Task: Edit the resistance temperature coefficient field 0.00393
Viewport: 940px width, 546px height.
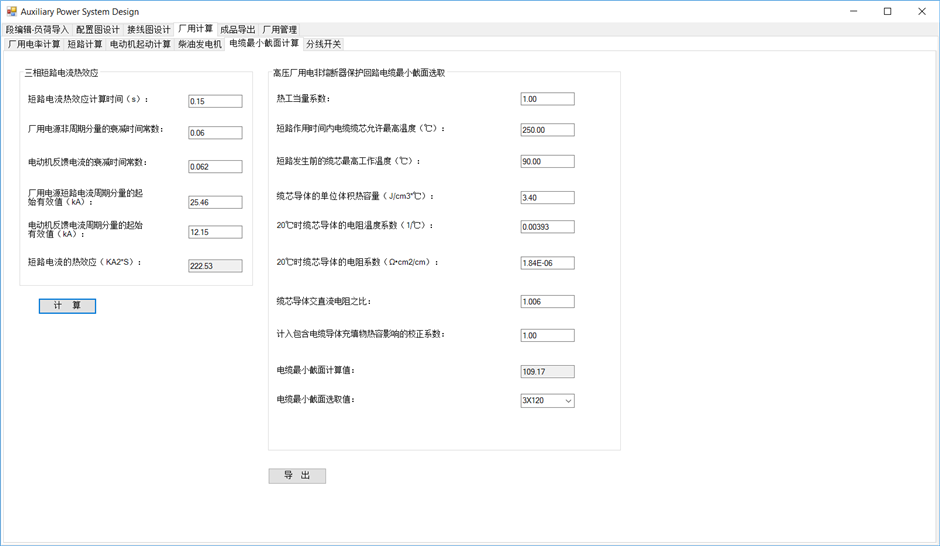Action: (547, 227)
